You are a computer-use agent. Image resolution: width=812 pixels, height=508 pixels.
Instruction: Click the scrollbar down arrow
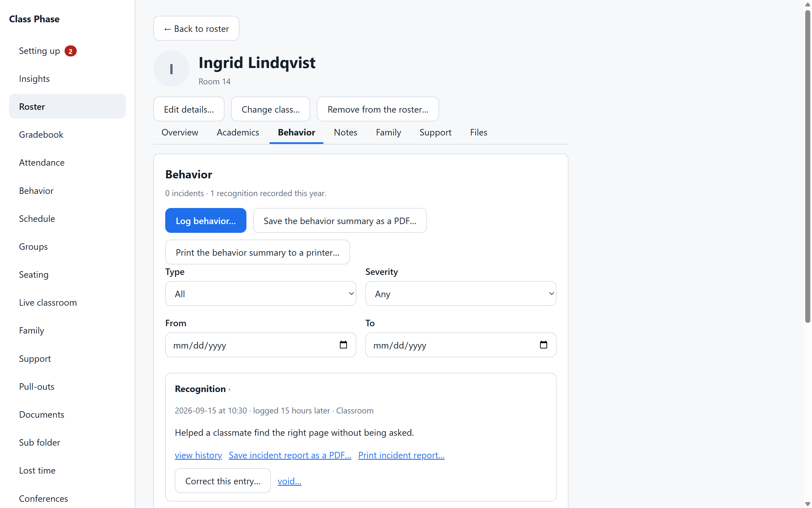[x=808, y=504]
